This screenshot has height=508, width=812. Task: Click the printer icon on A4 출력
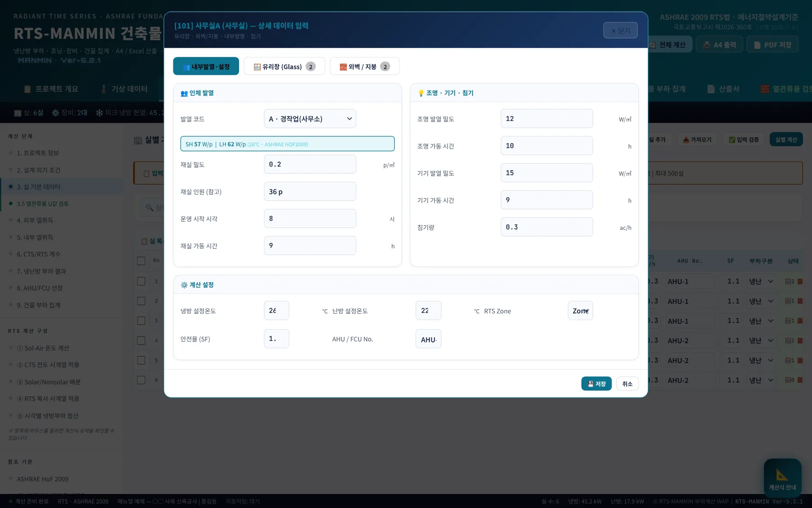coord(707,45)
